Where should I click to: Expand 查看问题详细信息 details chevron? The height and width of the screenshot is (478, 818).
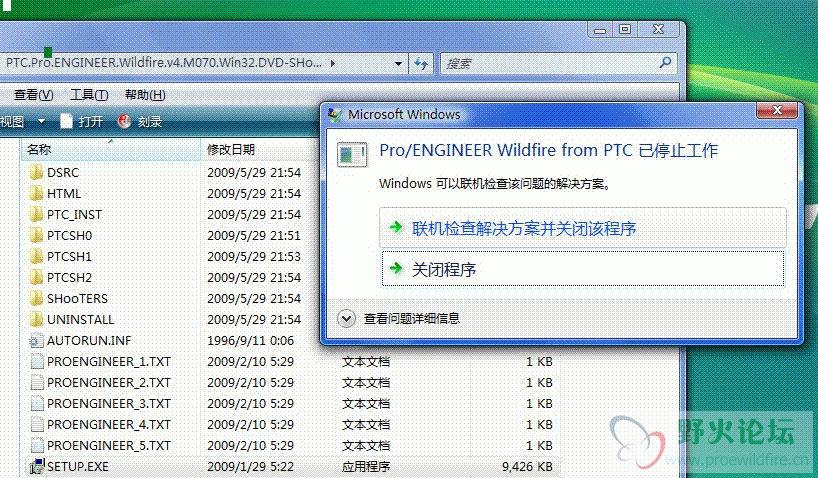tap(346, 318)
